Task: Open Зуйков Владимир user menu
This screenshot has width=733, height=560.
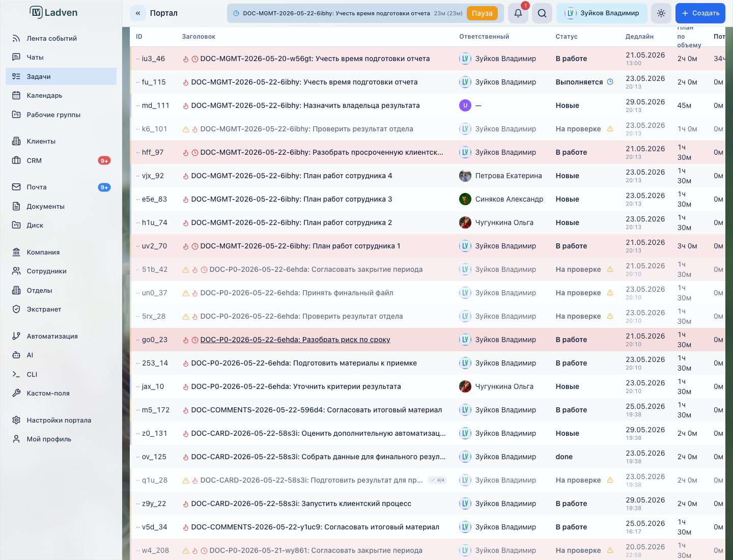Action: 602,13
